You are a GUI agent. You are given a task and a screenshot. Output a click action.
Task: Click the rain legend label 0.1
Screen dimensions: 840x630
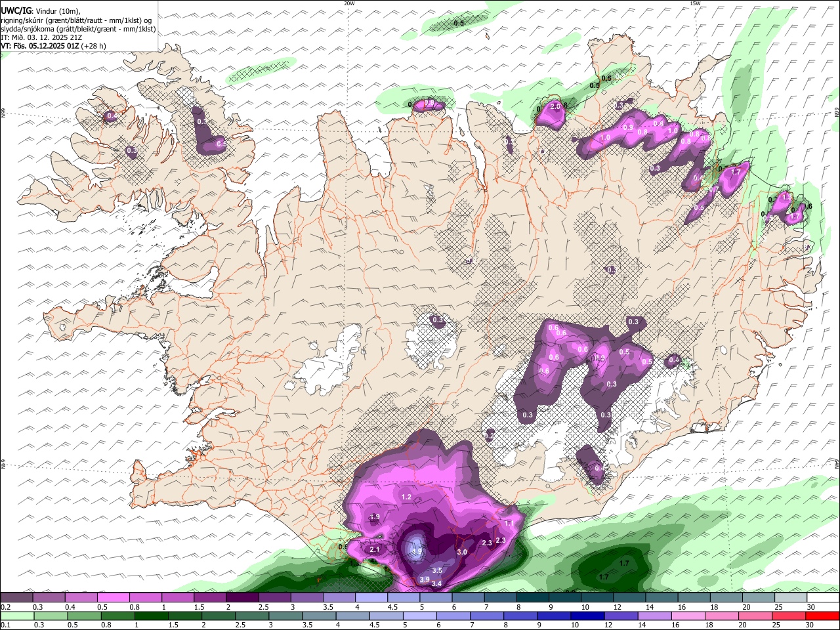[5, 625]
